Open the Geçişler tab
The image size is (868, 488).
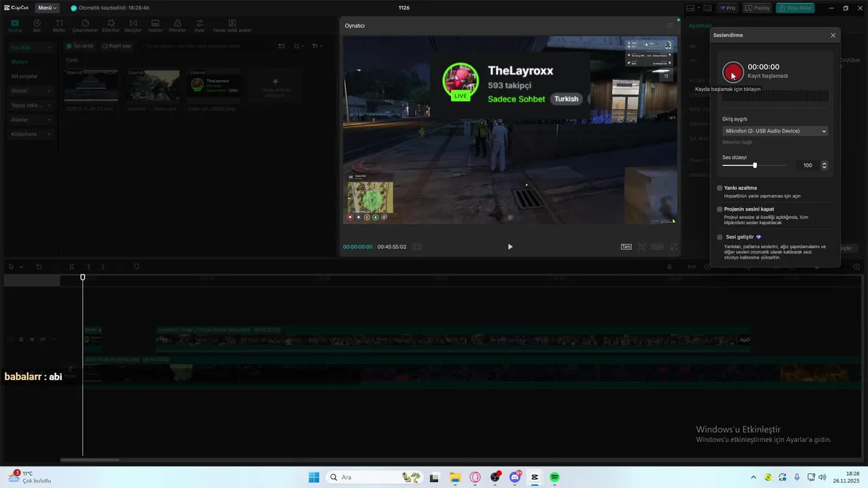click(x=133, y=26)
